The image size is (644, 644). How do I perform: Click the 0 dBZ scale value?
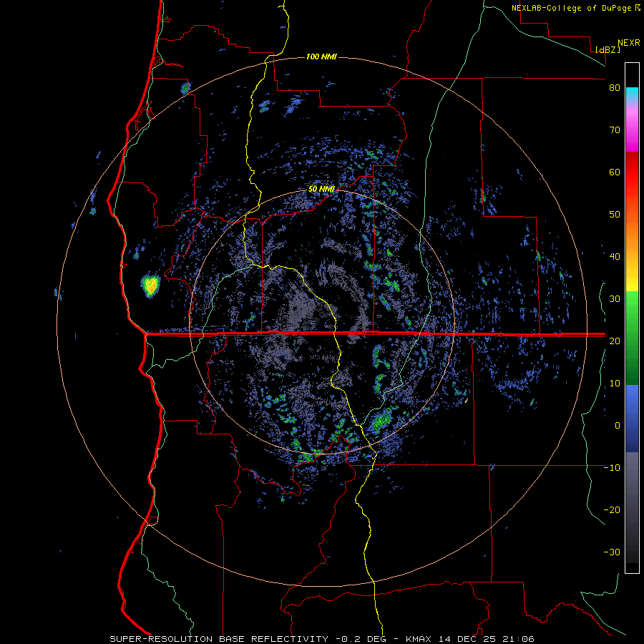(618, 426)
